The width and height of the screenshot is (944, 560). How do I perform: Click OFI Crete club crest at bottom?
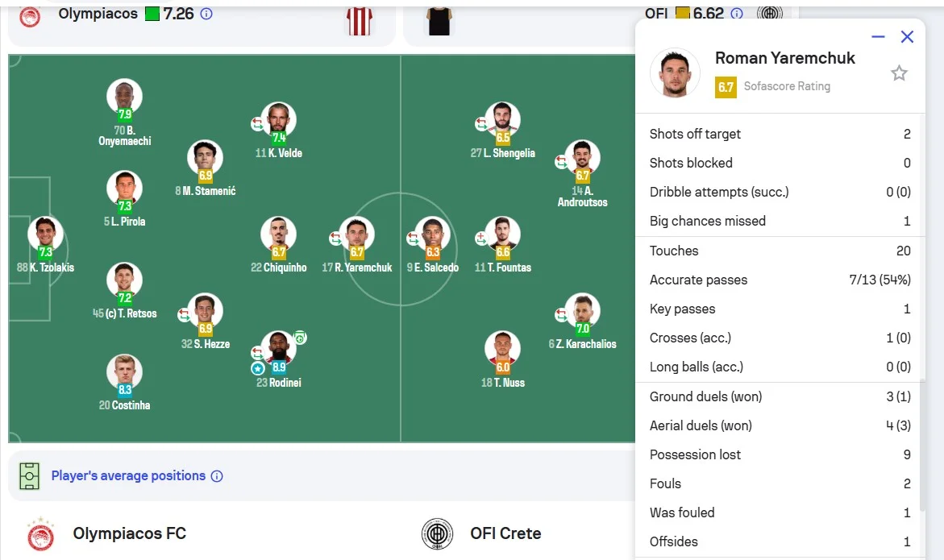pyautogui.click(x=438, y=534)
